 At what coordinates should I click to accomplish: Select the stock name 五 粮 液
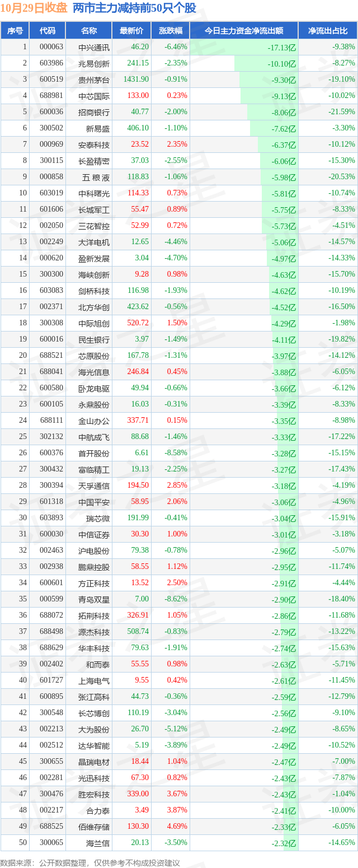tap(96, 177)
